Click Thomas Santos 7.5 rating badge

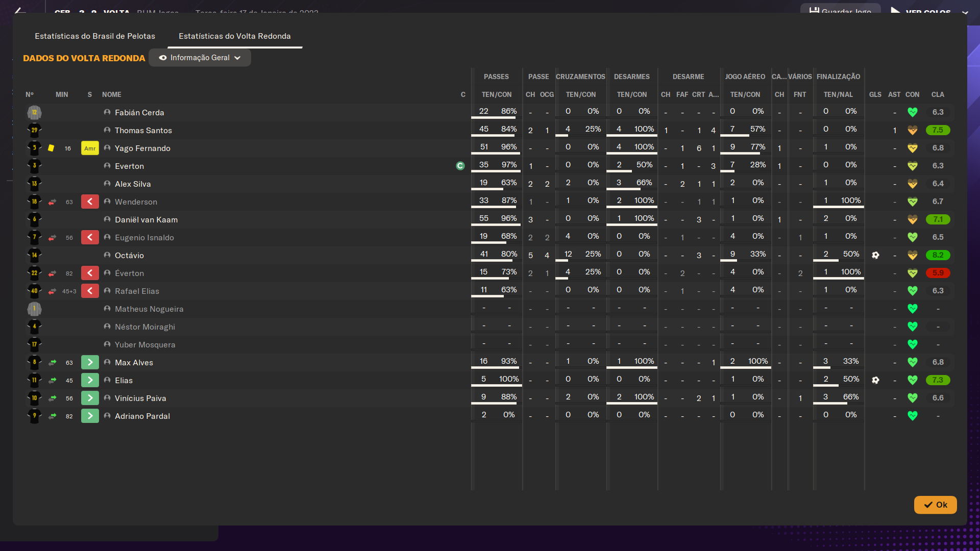tap(938, 130)
